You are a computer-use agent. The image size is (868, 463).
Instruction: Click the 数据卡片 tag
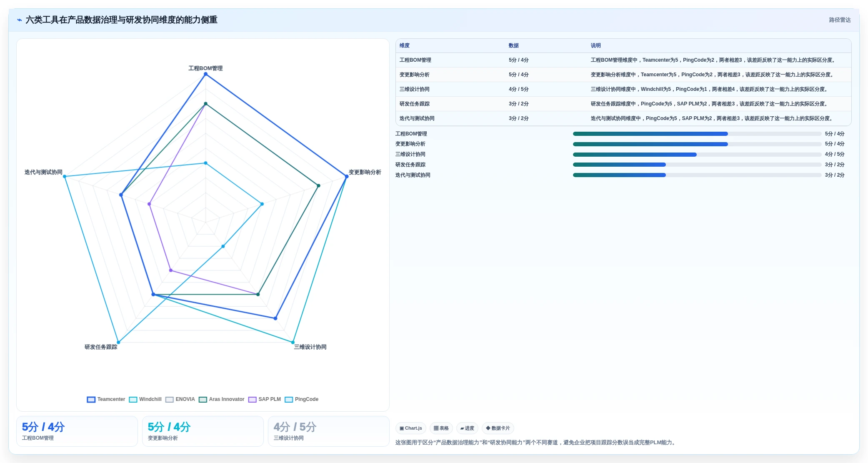coord(498,428)
